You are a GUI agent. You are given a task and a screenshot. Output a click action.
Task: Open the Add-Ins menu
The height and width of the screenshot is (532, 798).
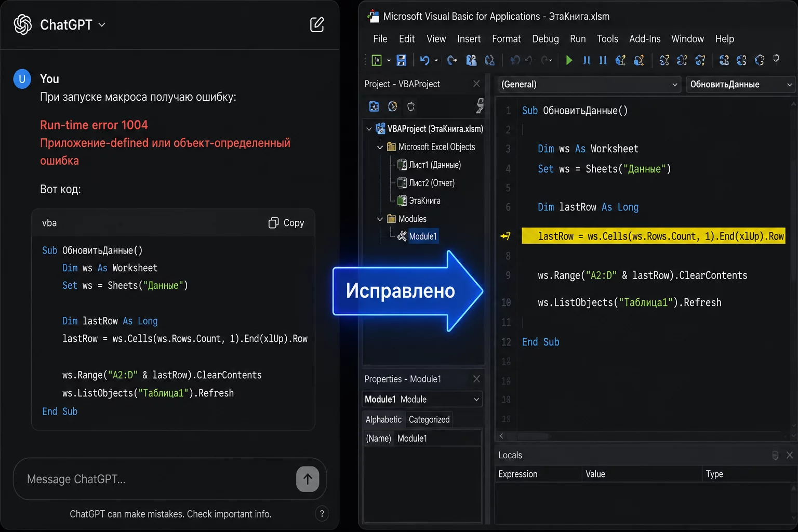pos(645,39)
